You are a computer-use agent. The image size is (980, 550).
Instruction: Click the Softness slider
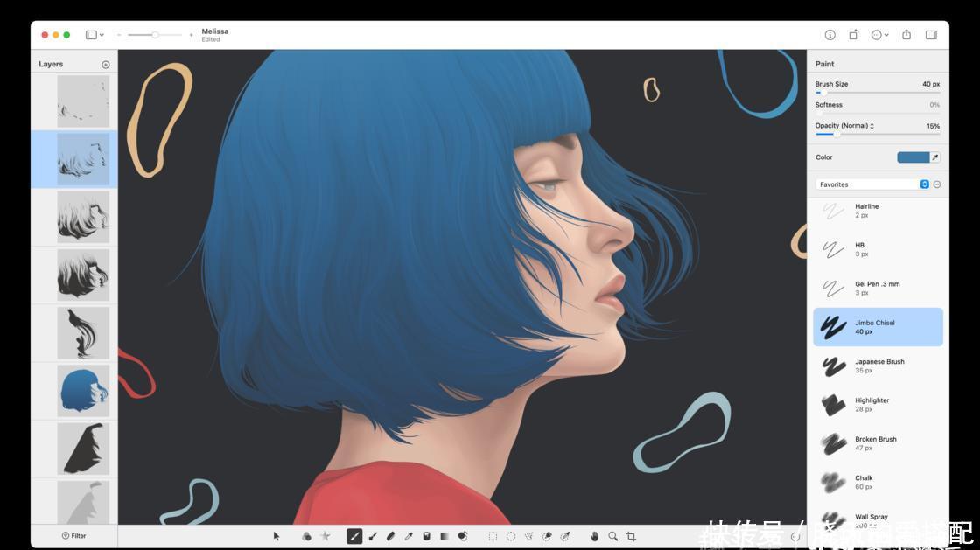878,114
